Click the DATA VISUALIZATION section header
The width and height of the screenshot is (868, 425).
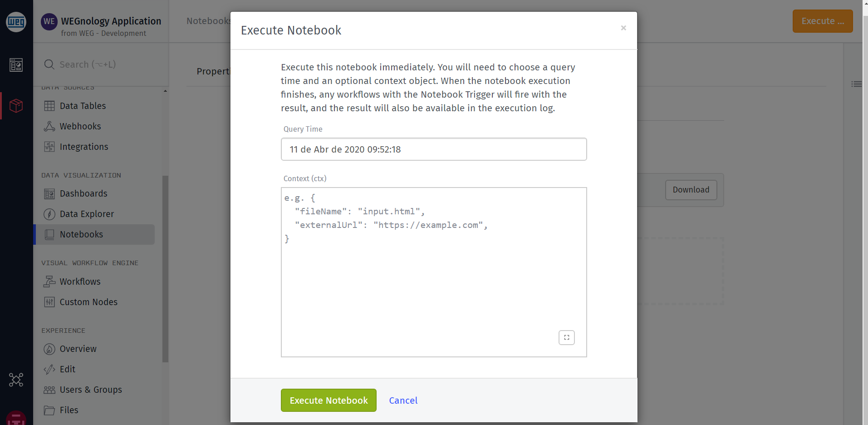[x=81, y=175]
